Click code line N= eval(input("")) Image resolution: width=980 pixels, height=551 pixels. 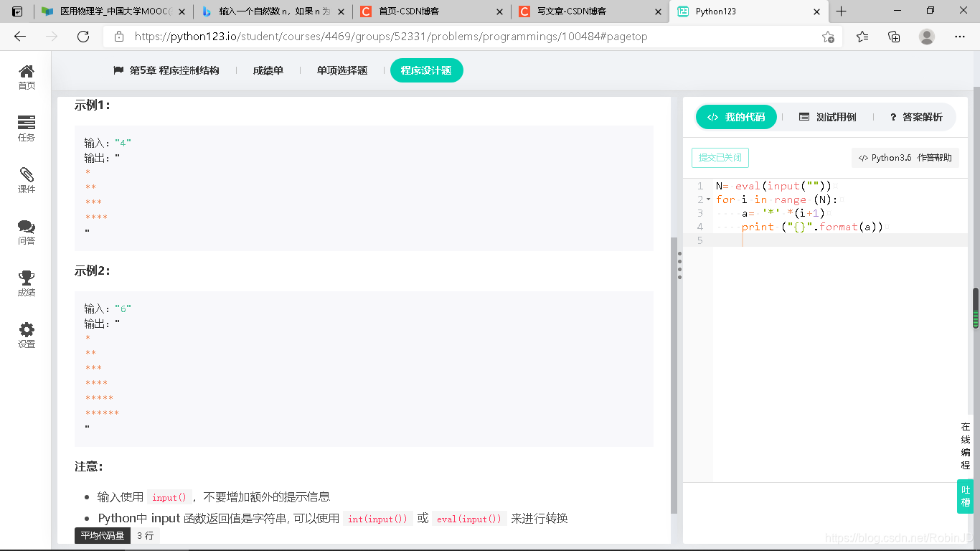[774, 186]
